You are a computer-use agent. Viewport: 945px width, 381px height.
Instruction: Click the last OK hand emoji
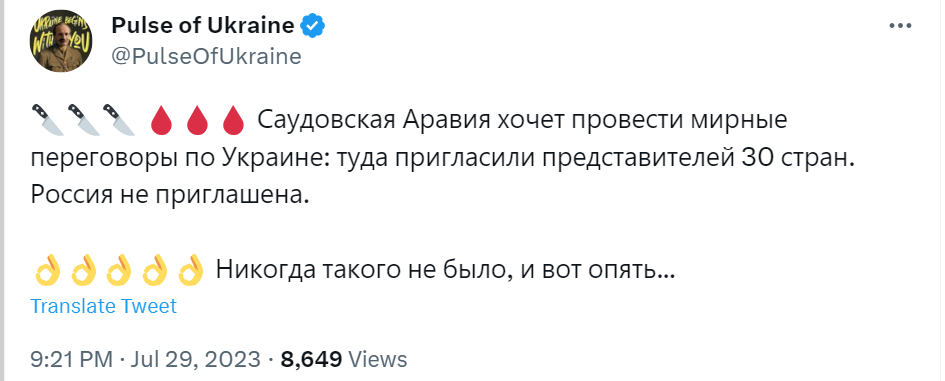pos(190,269)
